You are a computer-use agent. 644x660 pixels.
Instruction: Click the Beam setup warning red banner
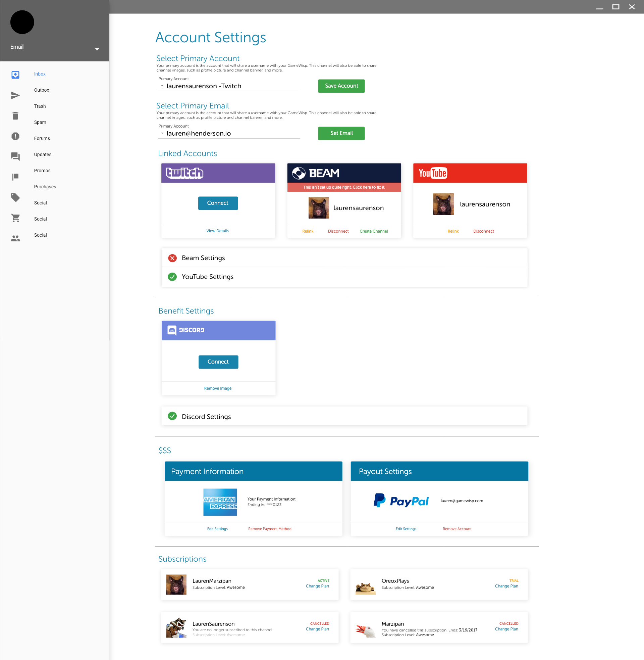coord(344,187)
